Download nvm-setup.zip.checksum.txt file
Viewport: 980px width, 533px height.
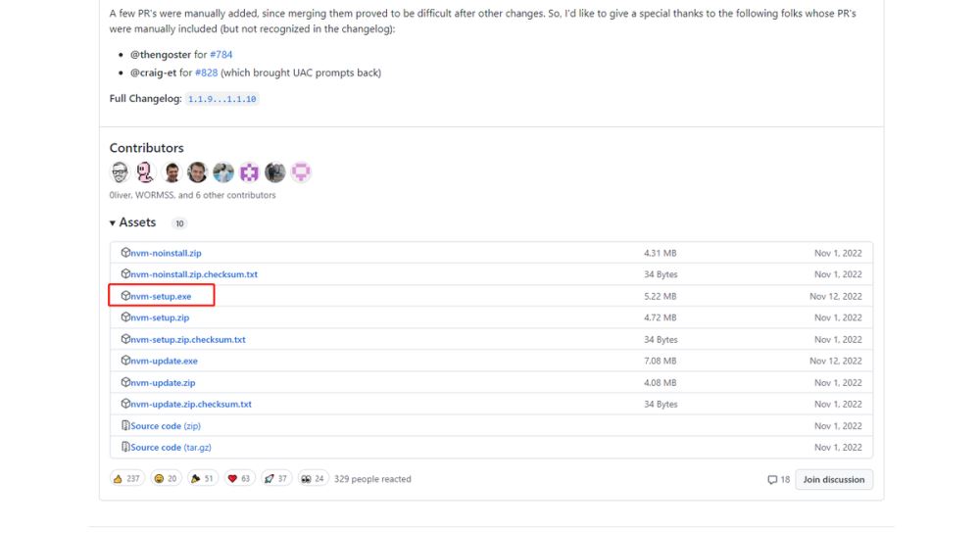188,339
